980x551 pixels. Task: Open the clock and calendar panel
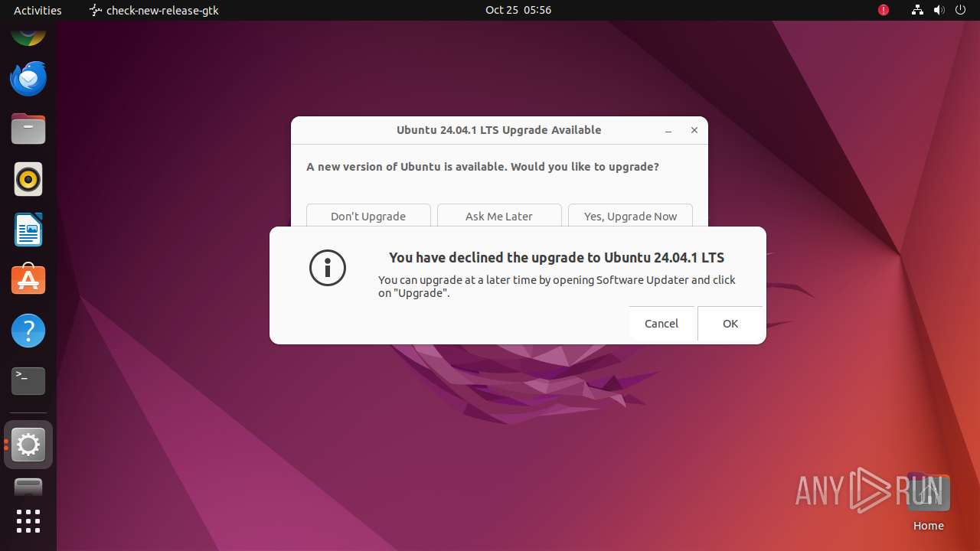518,10
